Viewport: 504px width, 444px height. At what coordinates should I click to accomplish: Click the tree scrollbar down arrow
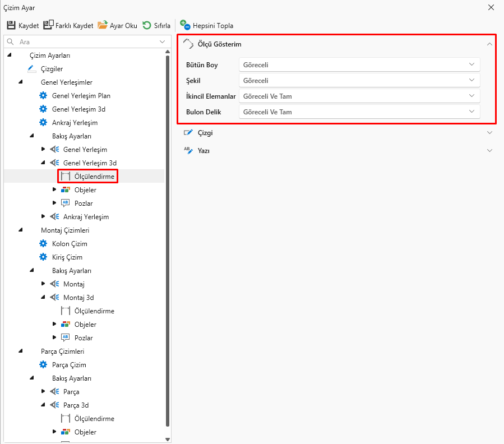167,439
